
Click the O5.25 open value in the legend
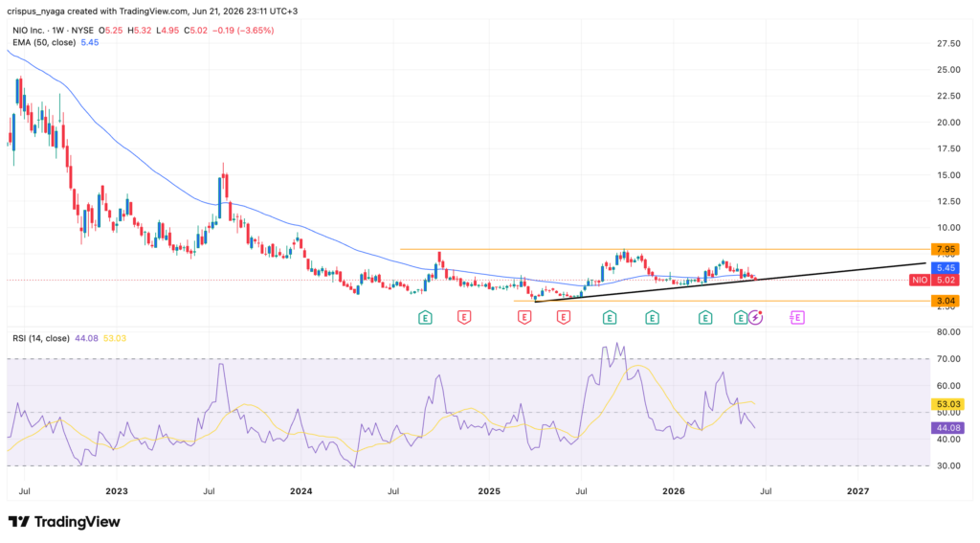click(110, 30)
